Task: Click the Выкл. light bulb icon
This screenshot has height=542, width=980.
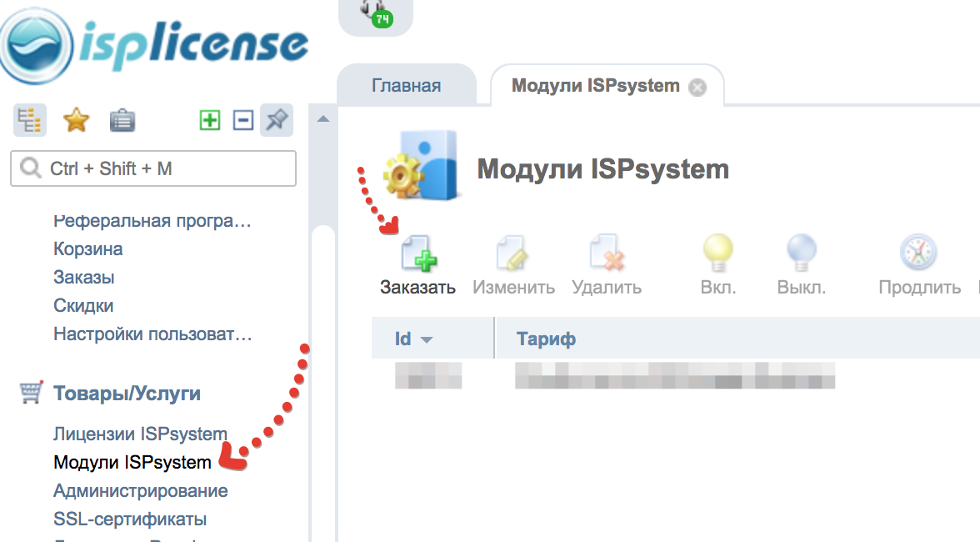Action: [x=801, y=252]
